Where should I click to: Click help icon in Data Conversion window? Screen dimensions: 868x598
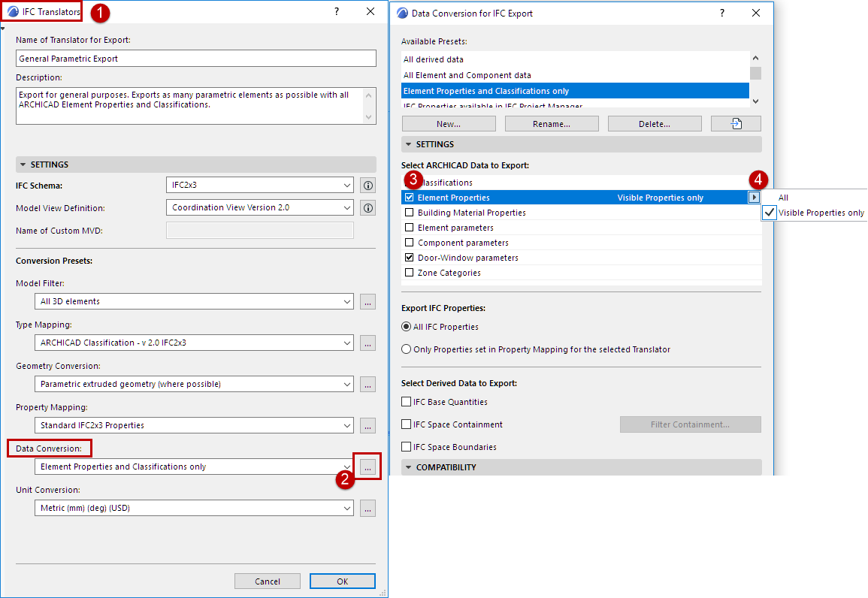[x=722, y=14]
